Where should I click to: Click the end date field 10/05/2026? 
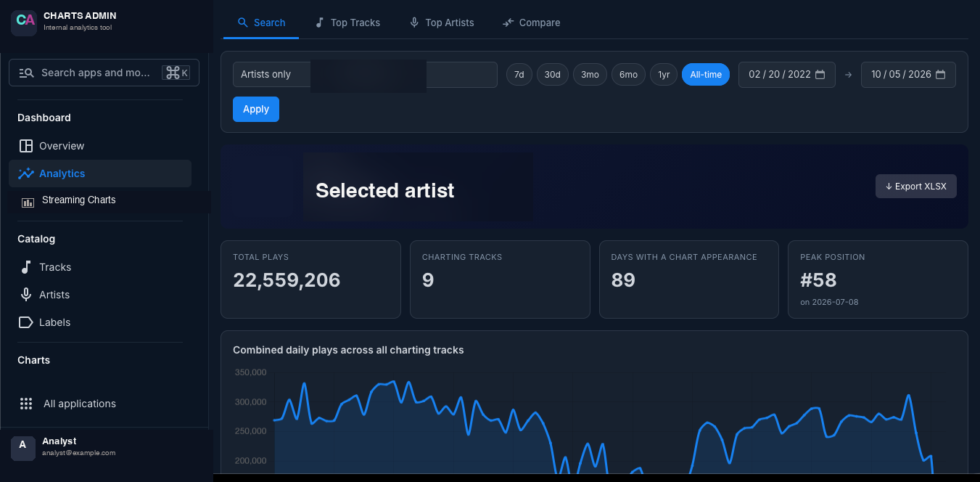(908, 74)
